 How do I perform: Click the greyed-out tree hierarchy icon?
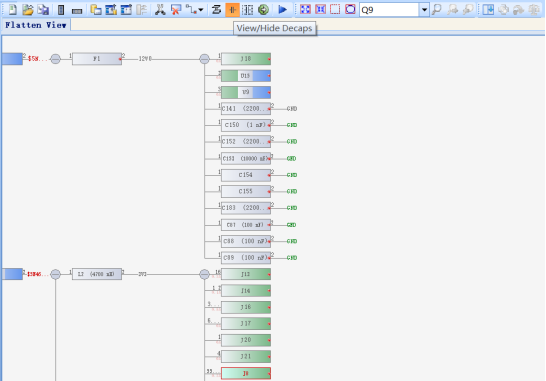coord(141,10)
